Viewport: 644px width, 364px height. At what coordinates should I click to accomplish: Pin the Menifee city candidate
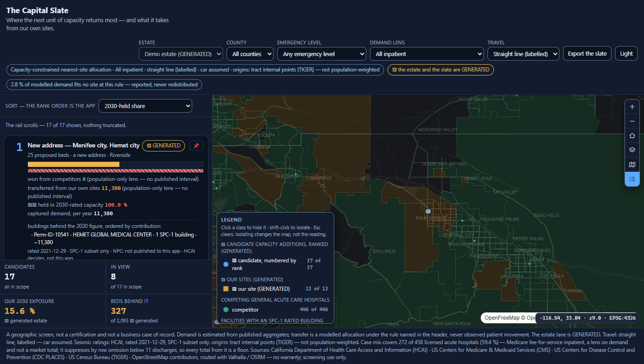[196, 146]
